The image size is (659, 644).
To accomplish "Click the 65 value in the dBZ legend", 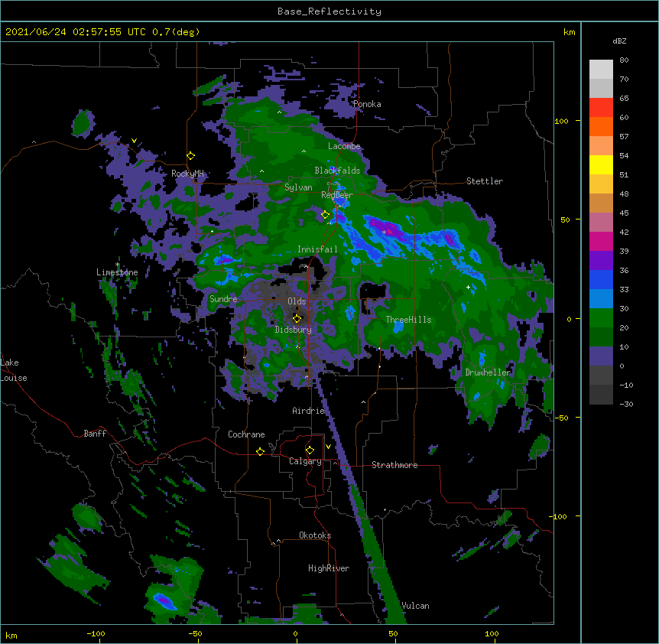I will click(x=624, y=98).
